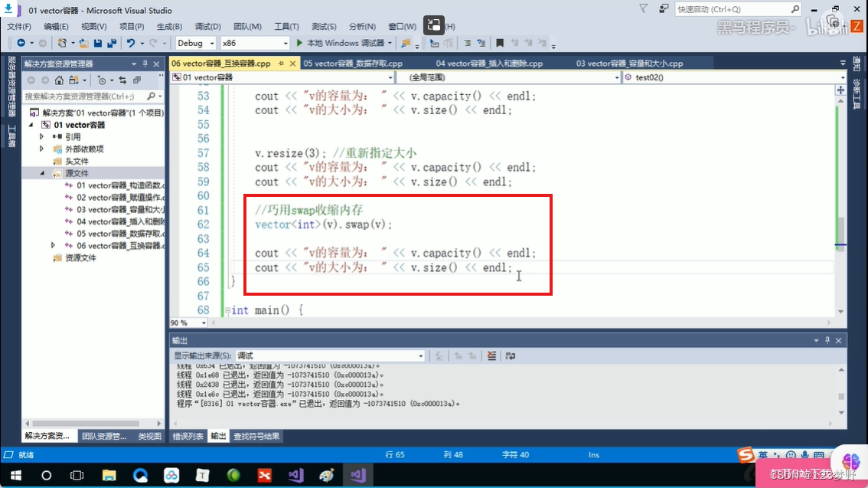
Task: Toggle auto-hide pin on the 输出 panel
Action: pos(827,340)
